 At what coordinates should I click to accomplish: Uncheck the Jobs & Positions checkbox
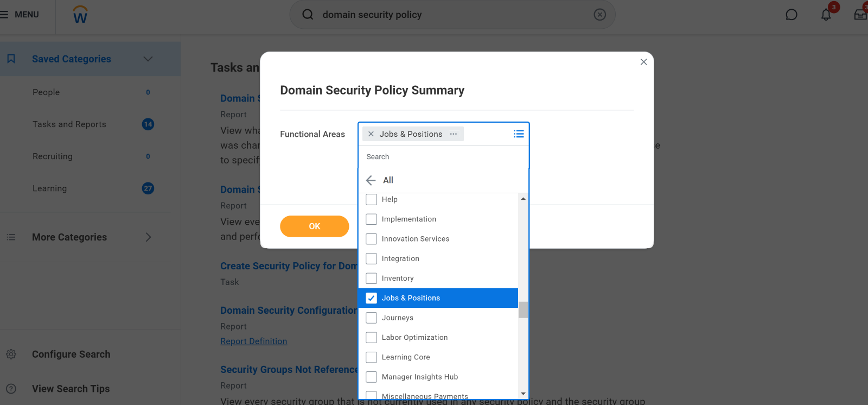click(x=372, y=298)
